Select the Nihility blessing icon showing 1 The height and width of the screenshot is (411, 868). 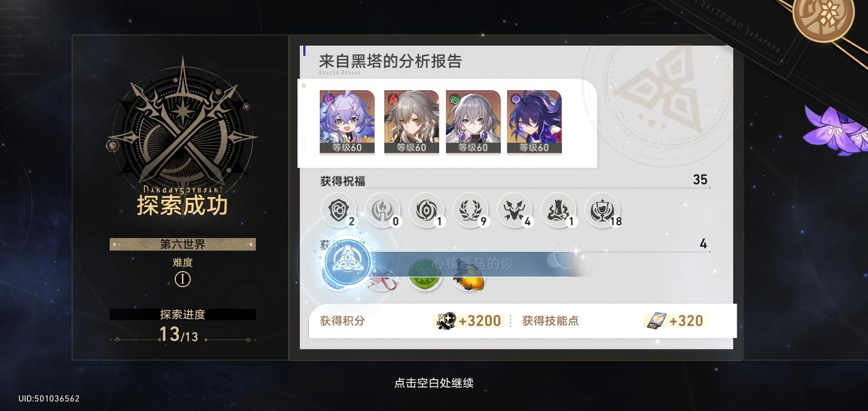point(426,209)
